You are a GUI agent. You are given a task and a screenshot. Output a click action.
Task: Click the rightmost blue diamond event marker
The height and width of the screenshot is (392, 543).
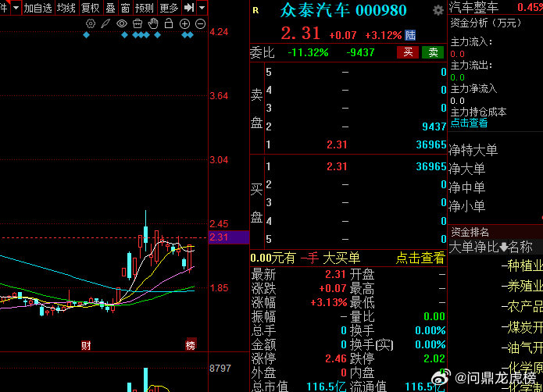click(x=191, y=35)
